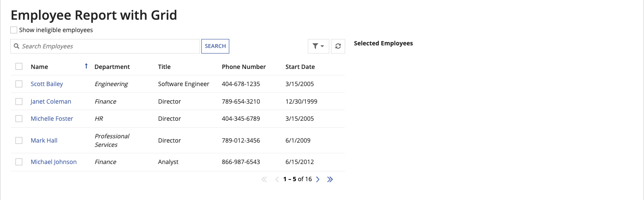644x200 pixels.
Task: Click the 12/30/1999 start date
Action: point(301,101)
